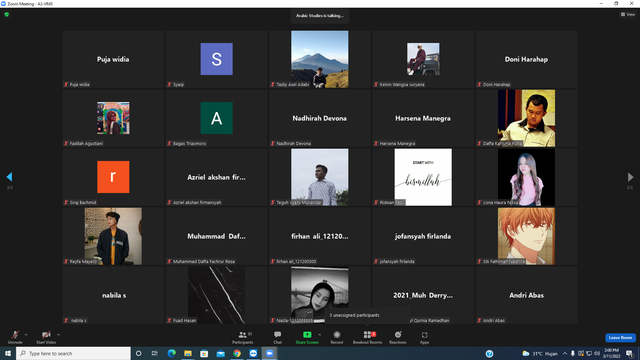Unmute the microphone
The height and width of the screenshot is (360, 640).
point(15,337)
